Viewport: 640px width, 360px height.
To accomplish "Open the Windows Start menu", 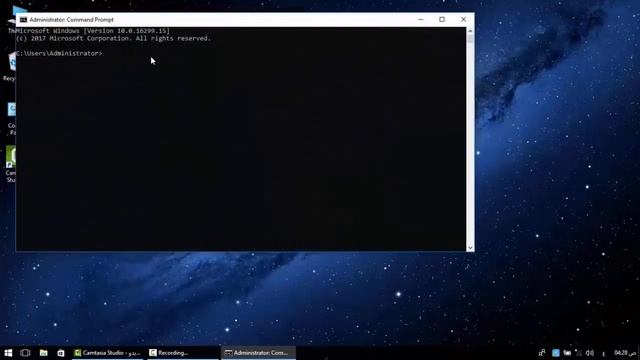I will (x=8, y=353).
